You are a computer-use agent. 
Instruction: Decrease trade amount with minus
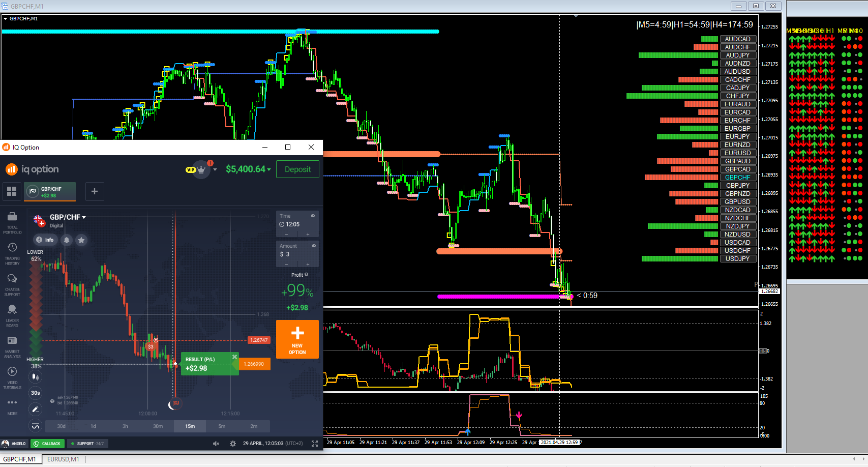287,264
